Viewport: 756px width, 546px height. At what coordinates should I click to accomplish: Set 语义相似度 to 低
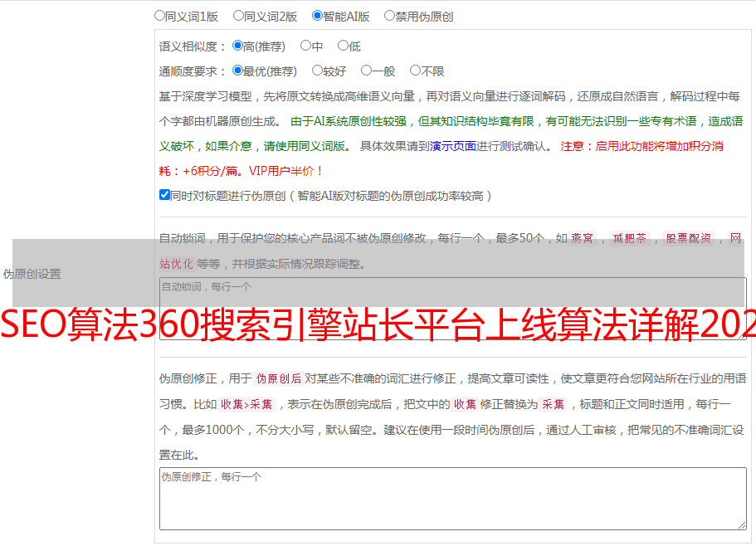[x=343, y=46]
